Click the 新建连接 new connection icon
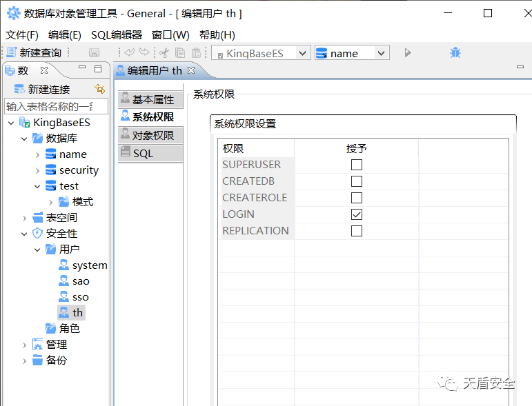Screen dimensions: 532x406 click(20, 89)
